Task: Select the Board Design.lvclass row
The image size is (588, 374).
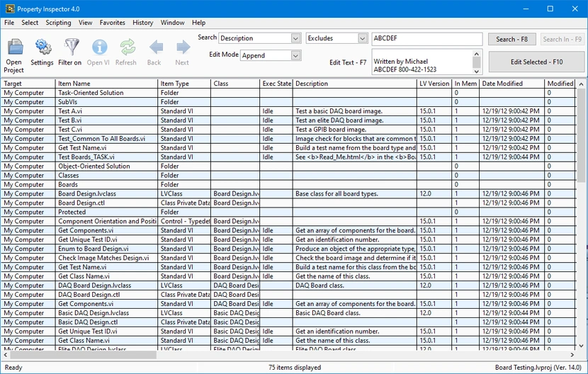Action: (288, 193)
